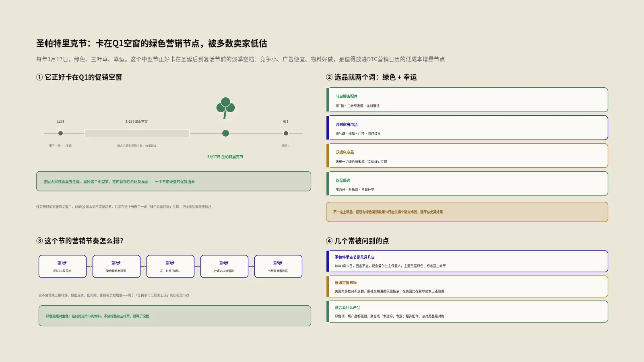
Task: Open the 适合卖什么产品 FAQ card
Action: coord(467,312)
